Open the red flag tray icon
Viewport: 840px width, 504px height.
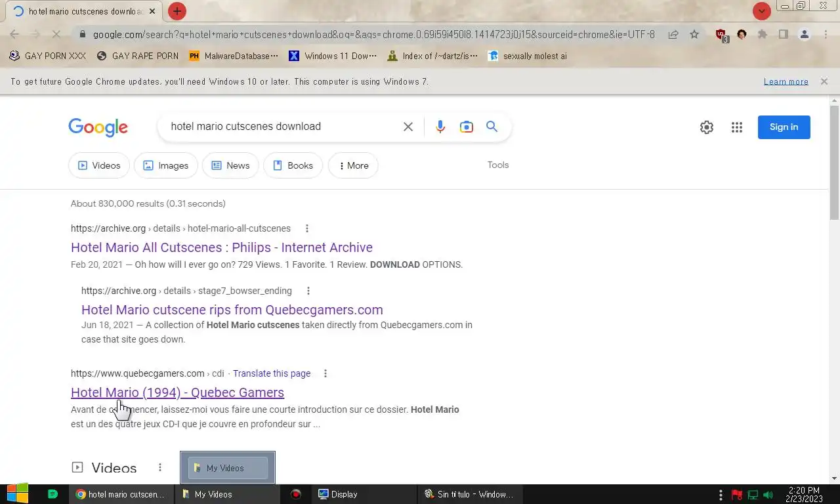(737, 495)
